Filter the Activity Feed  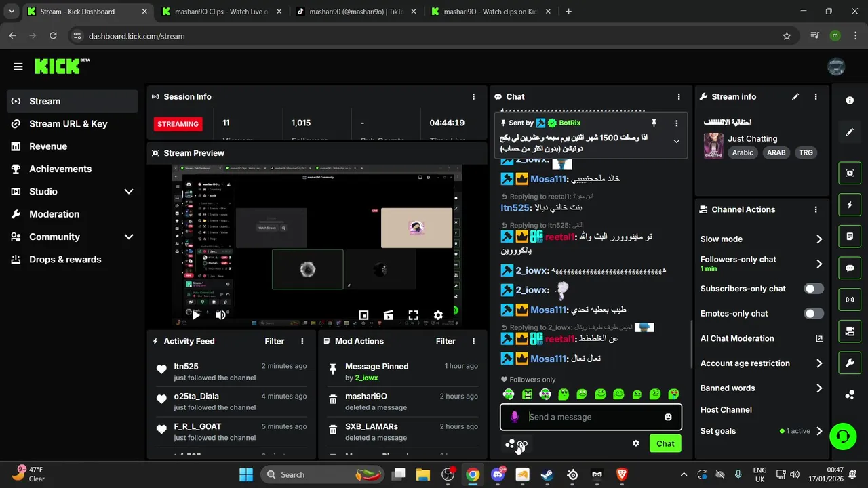tap(275, 341)
